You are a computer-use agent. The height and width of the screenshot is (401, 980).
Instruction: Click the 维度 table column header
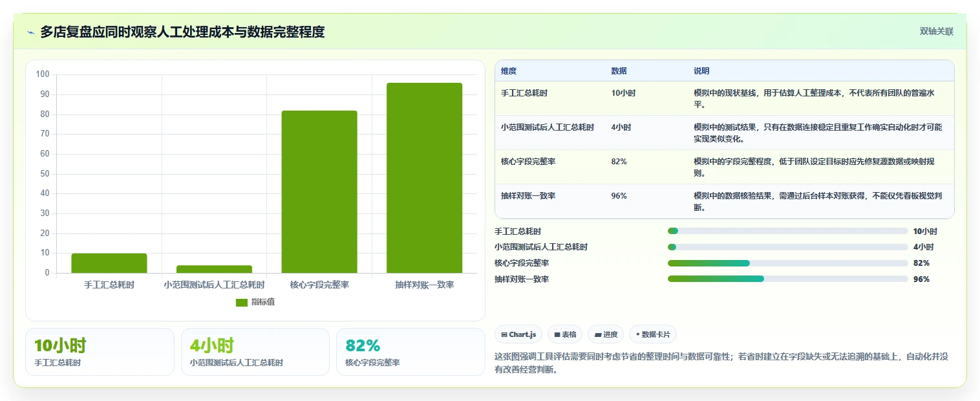pos(509,71)
